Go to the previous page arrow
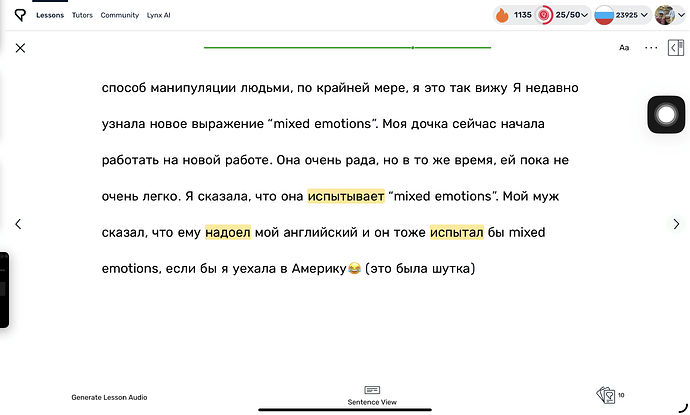This screenshot has width=690, height=415. coord(18,224)
